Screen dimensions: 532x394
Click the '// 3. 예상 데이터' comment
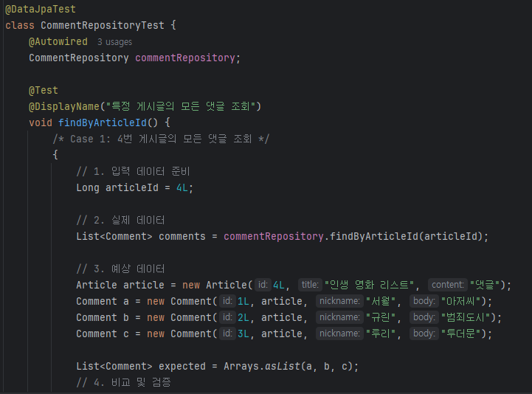(120, 269)
